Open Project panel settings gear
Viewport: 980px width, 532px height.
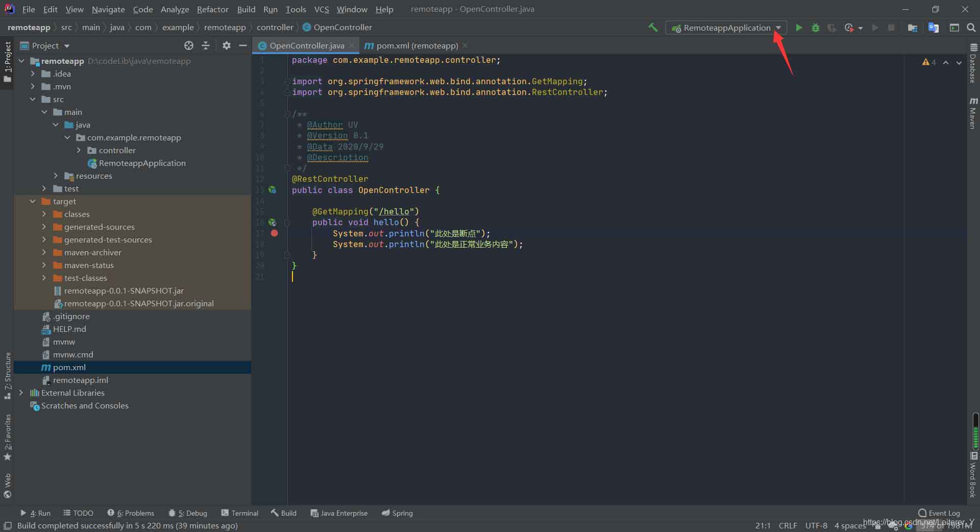tap(227, 45)
